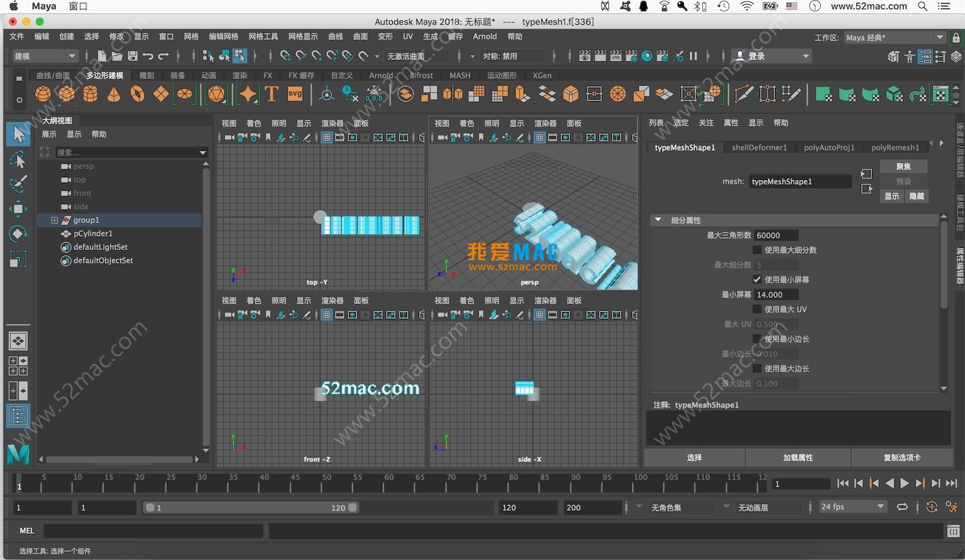Image resolution: width=965 pixels, height=560 pixels.
Task: Create a platonic solid from the shelf
Action: 216,94
